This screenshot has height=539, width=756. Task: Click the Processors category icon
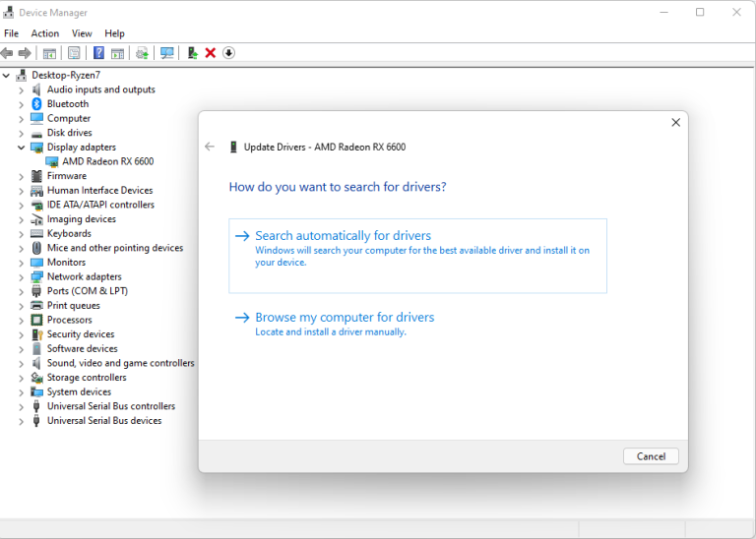(x=36, y=320)
